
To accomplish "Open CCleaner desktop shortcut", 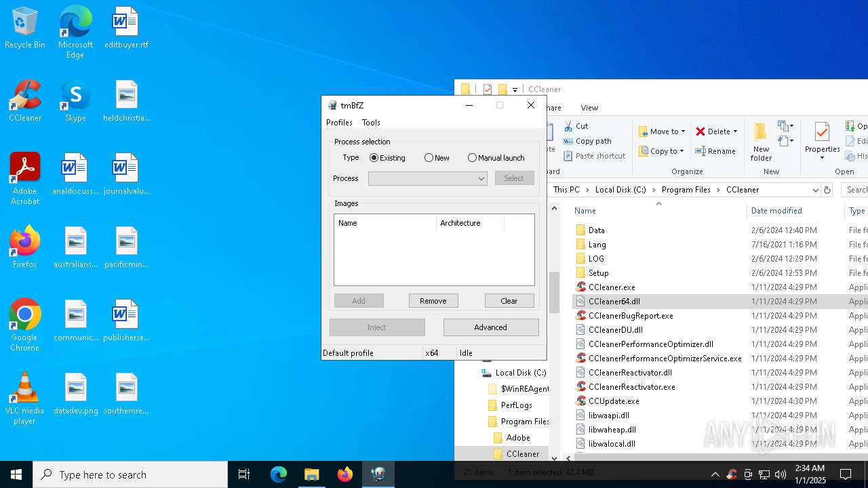I will (x=25, y=102).
